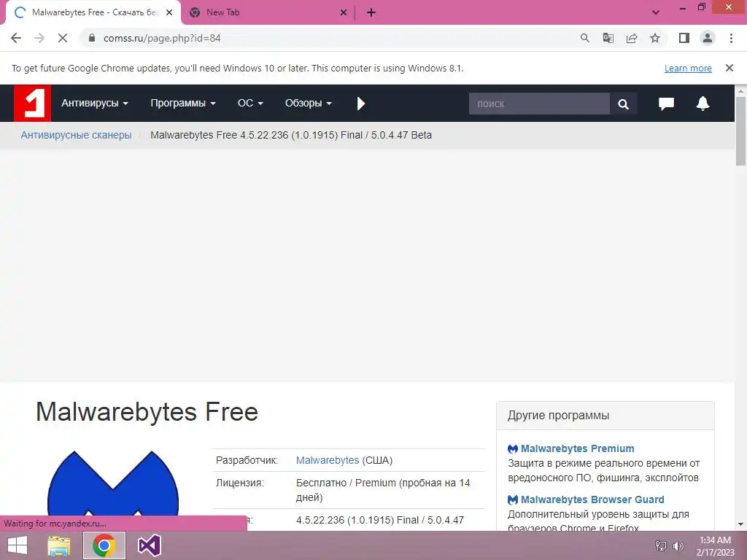The height and width of the screenshot is (560, 747).
Task: Dismiss the Chrome update info bar
Action: (x=729, y=68)
